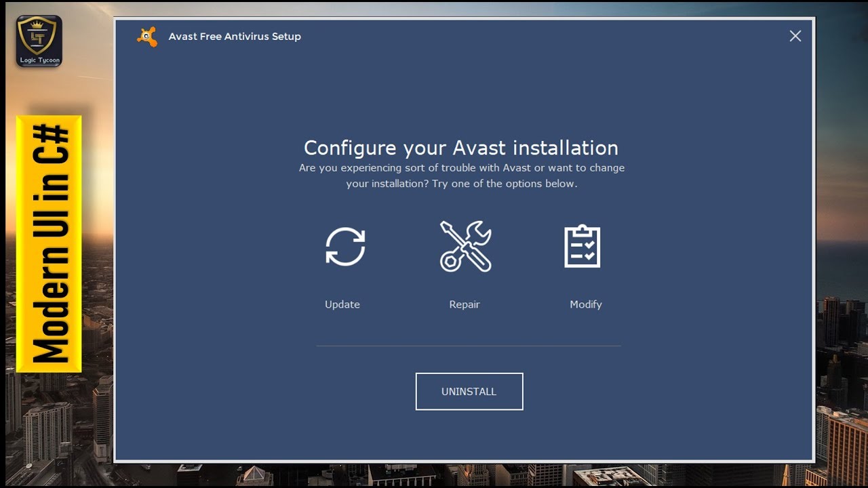Click the 'Configure your Avast installation' heading

click(461, 148)
